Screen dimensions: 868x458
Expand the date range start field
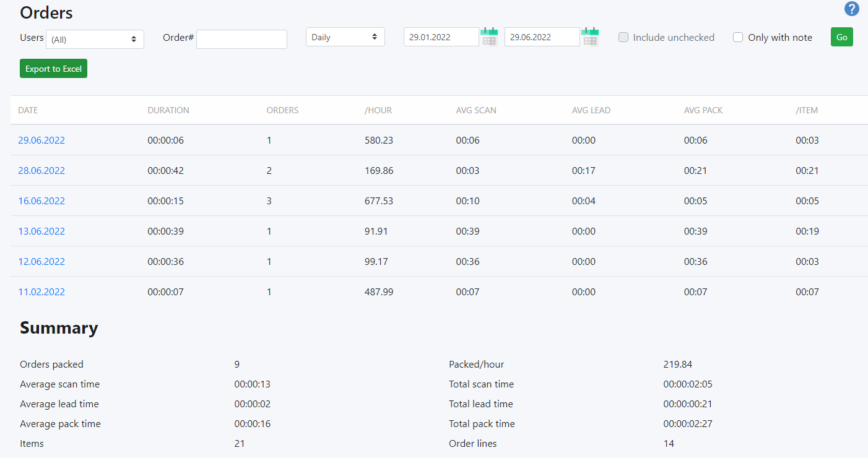coord(441,37)
